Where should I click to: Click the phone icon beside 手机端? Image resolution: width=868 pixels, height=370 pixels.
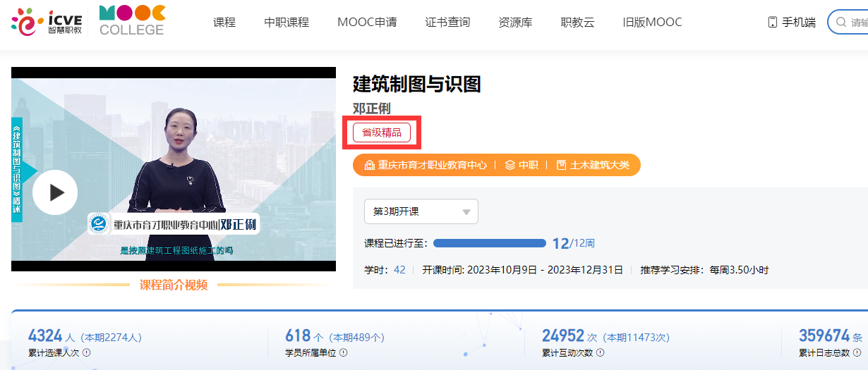tap(773, 23)
